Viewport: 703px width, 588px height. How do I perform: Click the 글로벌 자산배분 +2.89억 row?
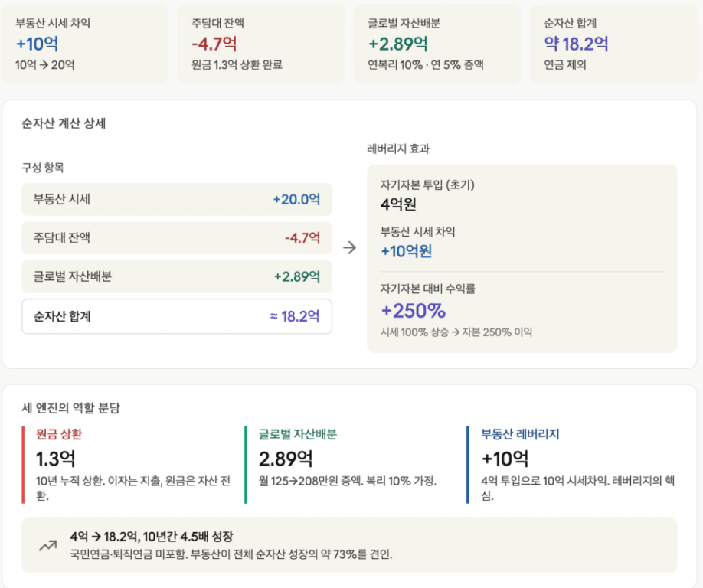177,276
